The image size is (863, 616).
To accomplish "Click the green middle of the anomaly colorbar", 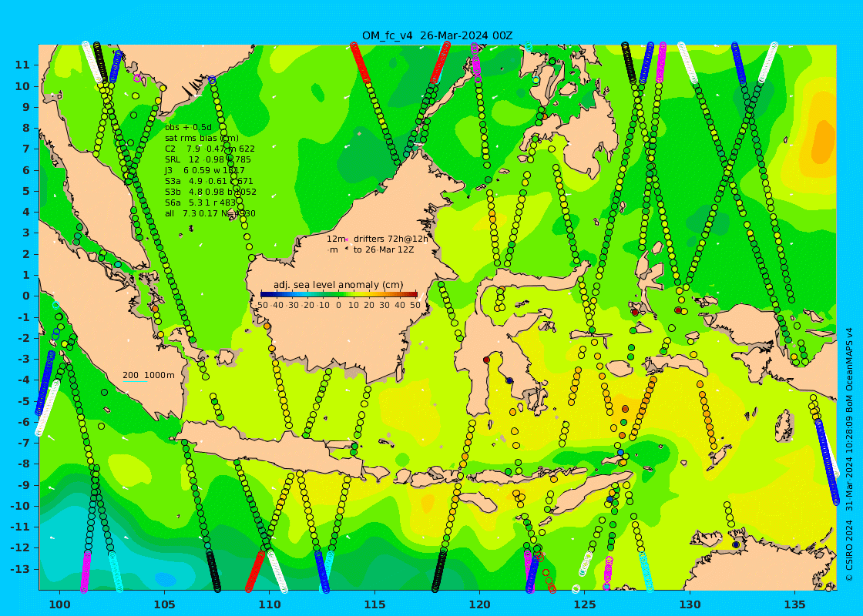I will click(x=339, y=294).
